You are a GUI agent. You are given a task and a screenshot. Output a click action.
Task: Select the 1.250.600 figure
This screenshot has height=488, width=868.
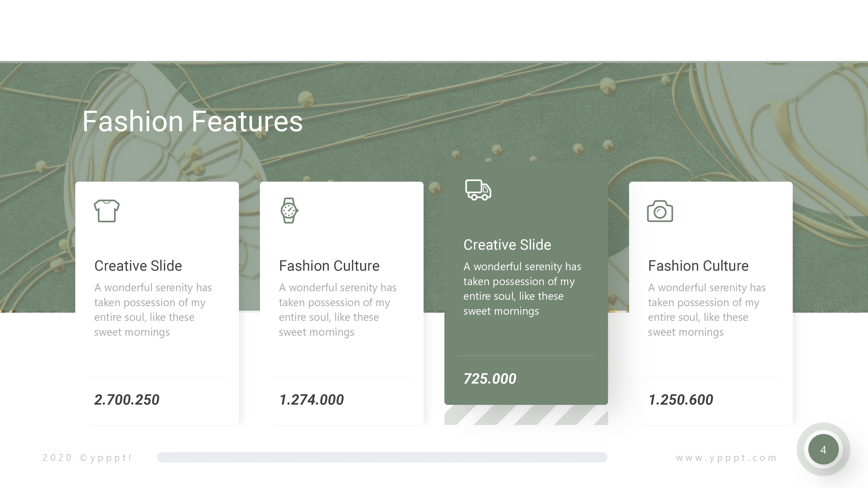point(681,400)
